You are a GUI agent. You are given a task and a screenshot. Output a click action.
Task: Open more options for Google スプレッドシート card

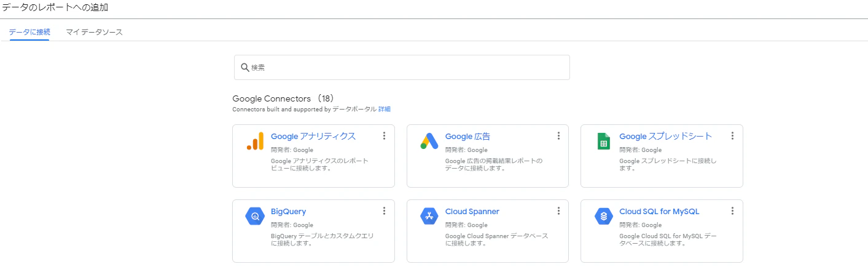tap(732, 136)
